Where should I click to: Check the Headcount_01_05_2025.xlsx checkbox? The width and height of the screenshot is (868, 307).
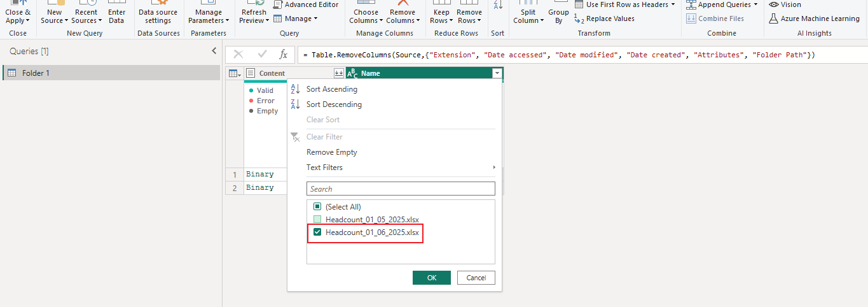tap(317, 220)
